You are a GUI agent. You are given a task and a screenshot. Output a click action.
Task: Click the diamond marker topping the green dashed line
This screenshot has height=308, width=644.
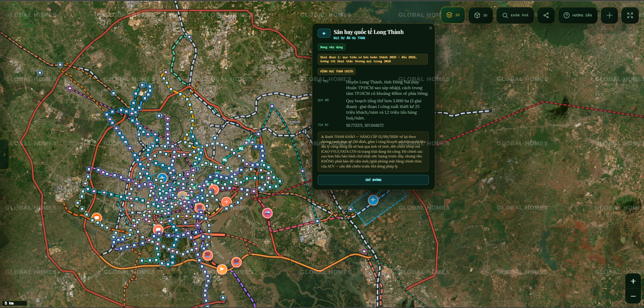[189, 37]
